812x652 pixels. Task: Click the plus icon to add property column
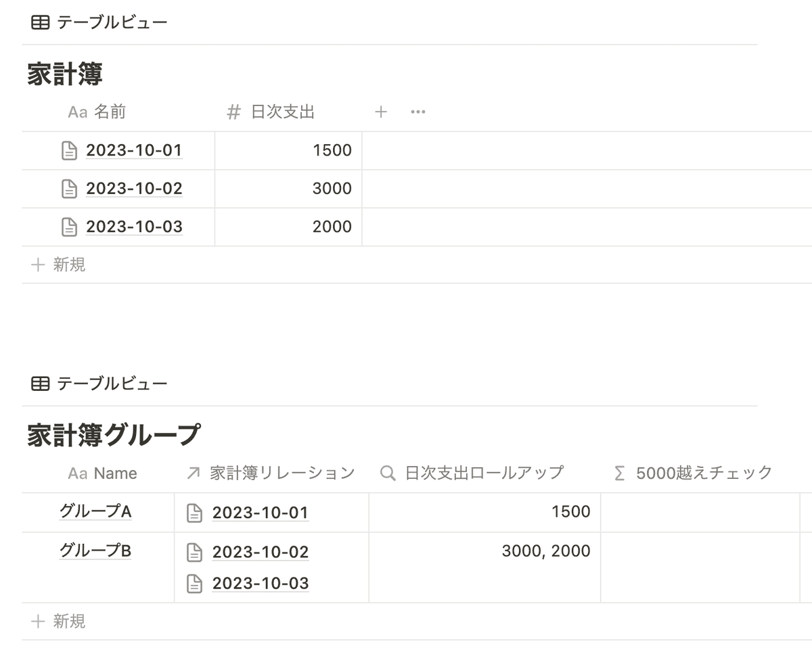(x=381, y=112)
